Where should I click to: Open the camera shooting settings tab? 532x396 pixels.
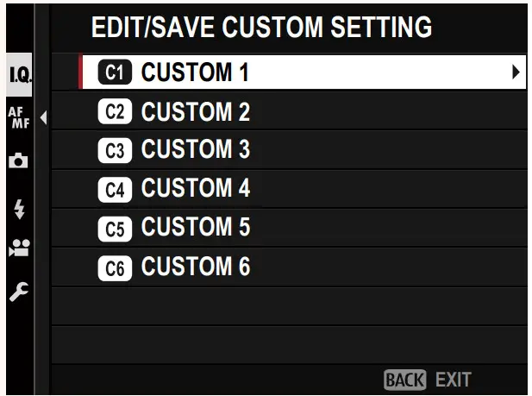click(18, 160)
